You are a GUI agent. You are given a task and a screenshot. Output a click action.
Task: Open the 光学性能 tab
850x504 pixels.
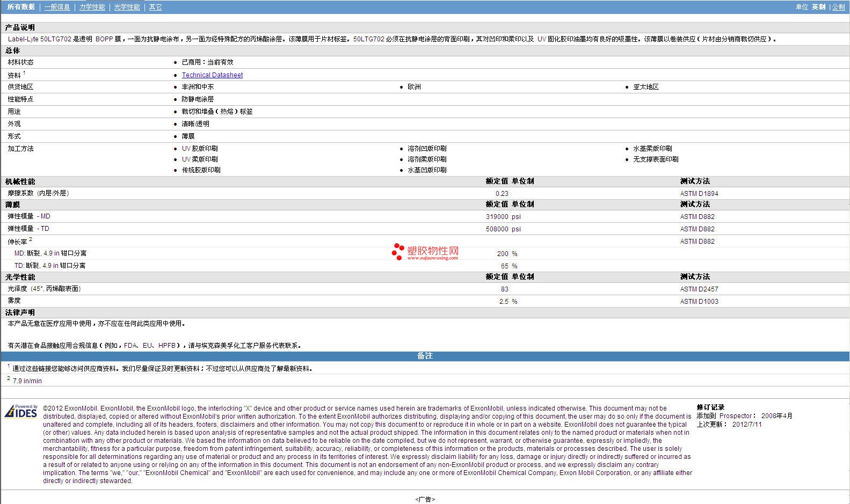127,7
